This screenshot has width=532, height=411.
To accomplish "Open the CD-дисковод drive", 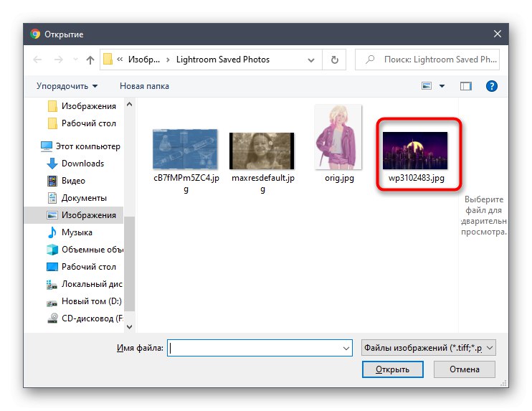I will (x=85, y=318).
